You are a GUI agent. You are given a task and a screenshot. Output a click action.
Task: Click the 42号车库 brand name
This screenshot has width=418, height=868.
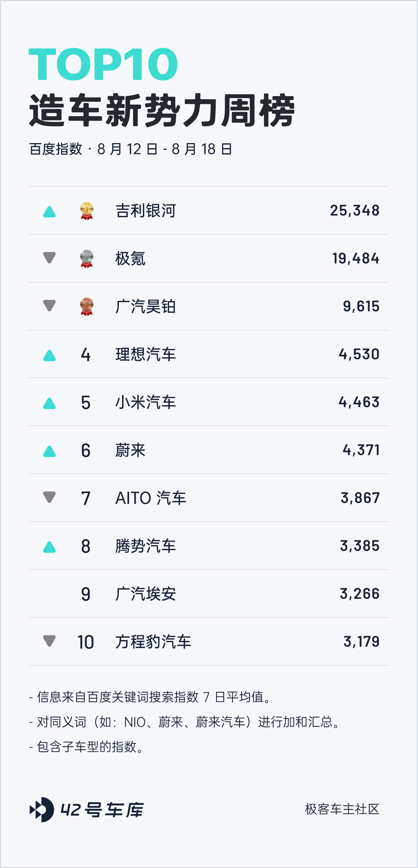click(102, 810)
